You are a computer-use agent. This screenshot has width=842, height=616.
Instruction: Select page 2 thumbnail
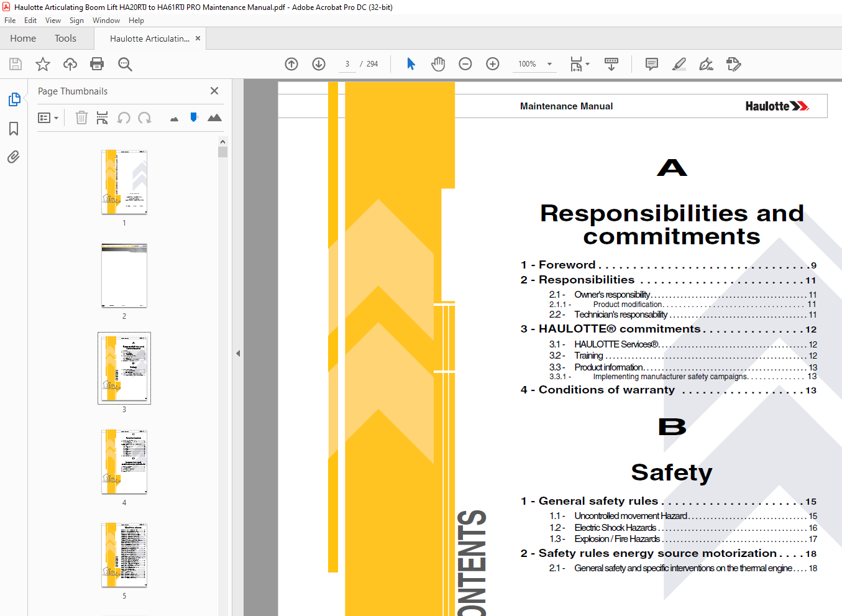tap(124, 275)
